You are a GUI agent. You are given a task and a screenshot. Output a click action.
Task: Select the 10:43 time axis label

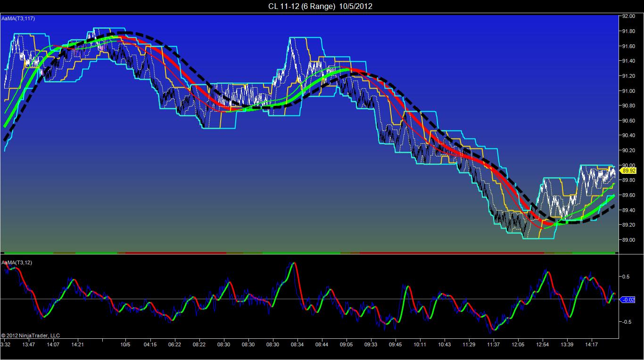click(445, 344)
